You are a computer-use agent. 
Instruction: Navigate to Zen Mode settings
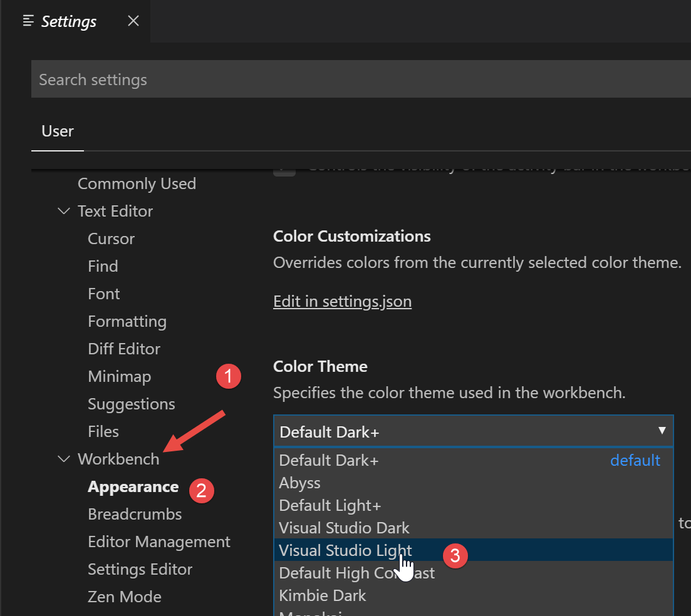tap(125, 597)
